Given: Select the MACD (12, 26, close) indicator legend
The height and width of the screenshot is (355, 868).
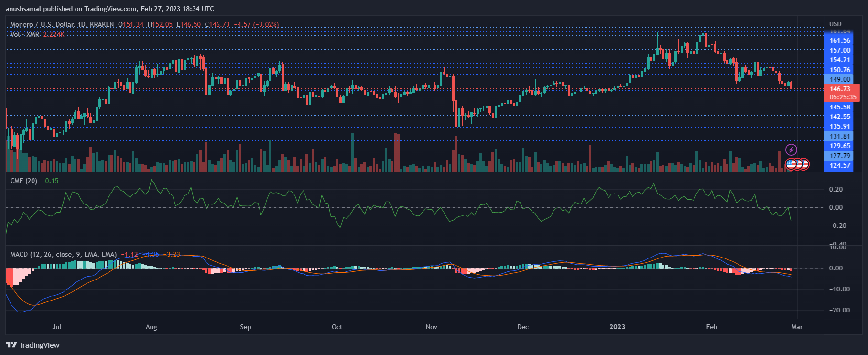Looking at the screenshot, I should click(64, 254).
